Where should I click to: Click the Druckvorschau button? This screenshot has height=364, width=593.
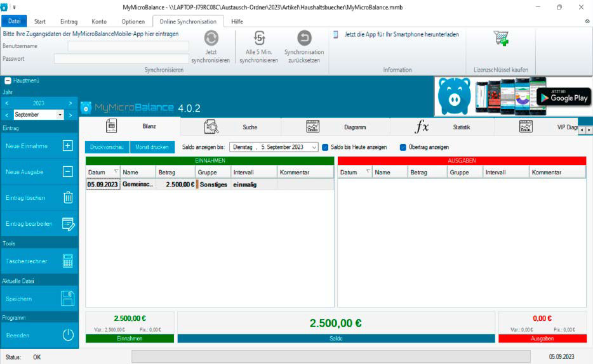107,147
